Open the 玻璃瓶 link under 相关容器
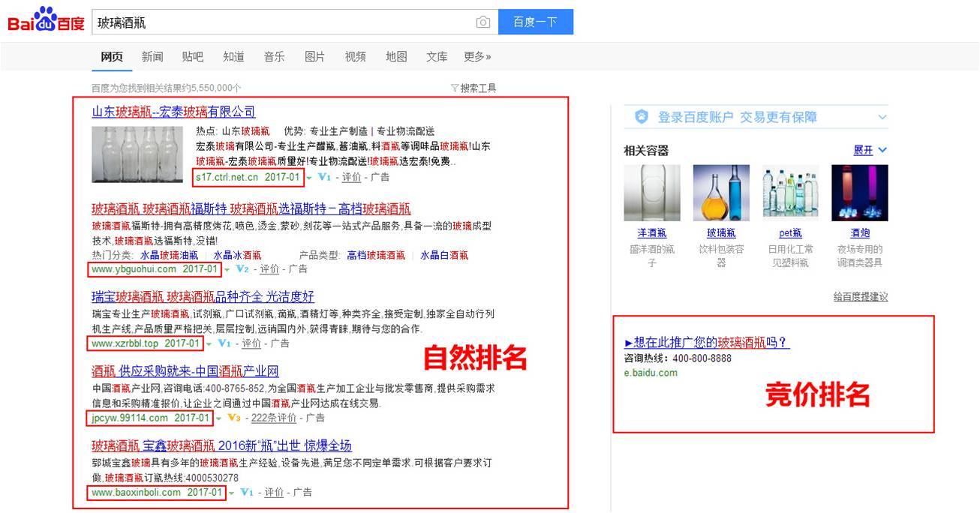Image resolution: width=980 pixels, height=513 pixels. (721, 233)
